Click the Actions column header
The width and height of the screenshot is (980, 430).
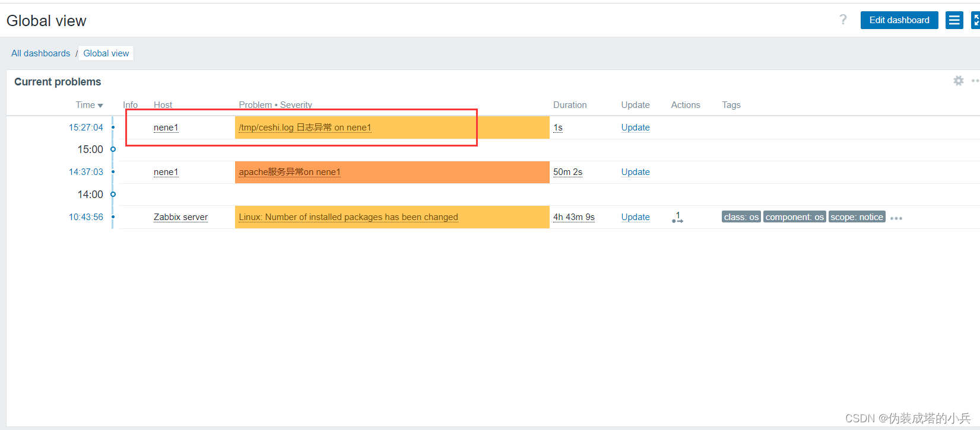click(686, 105)
